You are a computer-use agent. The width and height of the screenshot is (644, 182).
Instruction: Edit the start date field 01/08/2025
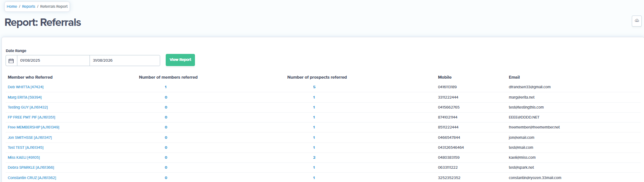[53, 61]
